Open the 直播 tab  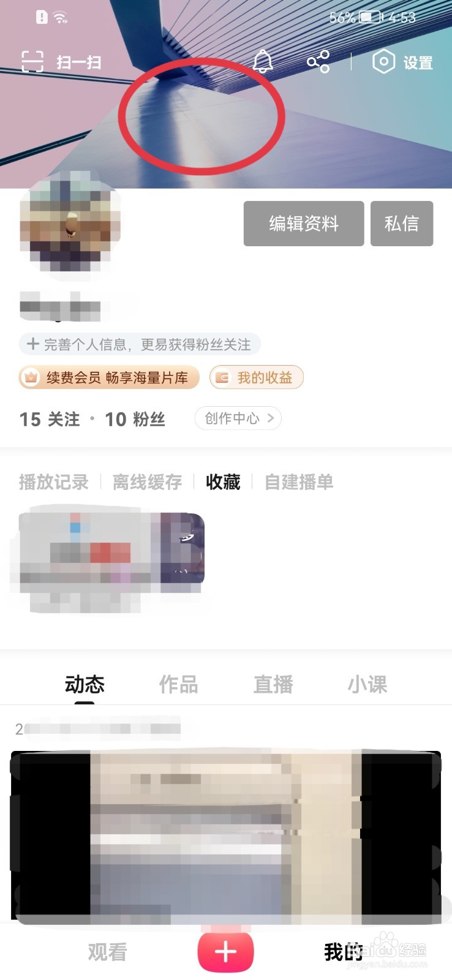pyautogui.click(x=273, y=684)
